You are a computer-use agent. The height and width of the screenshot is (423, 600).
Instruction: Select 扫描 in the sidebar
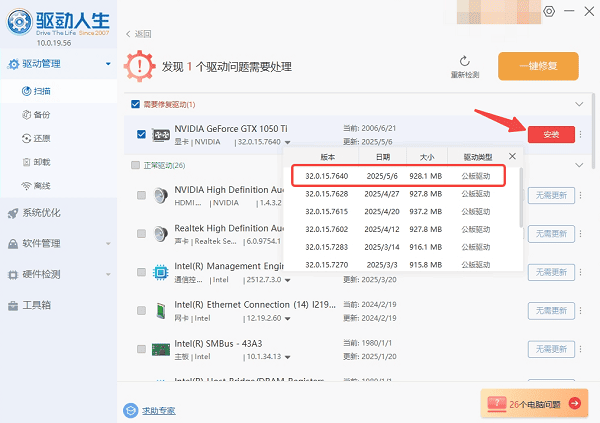click(59, 91)
